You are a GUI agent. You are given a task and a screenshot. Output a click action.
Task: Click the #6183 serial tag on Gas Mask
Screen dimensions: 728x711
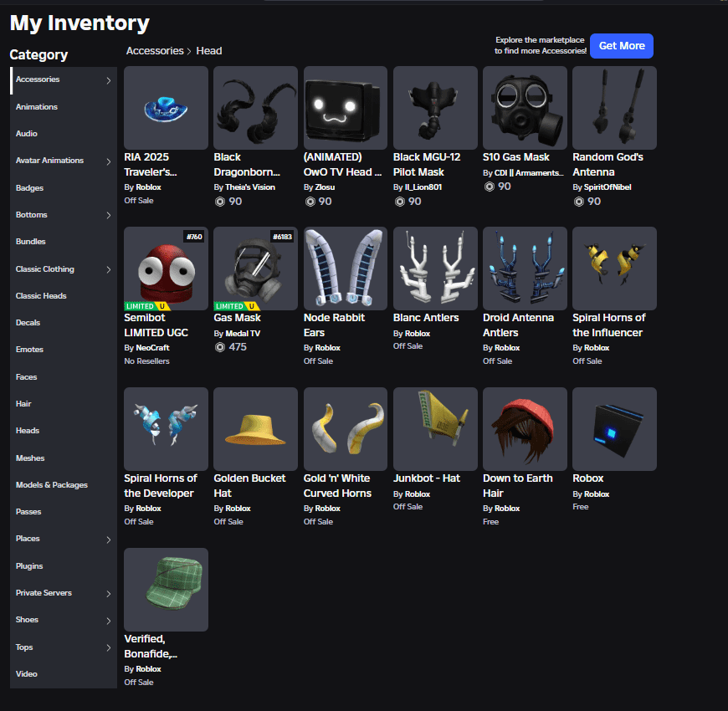point(281,237)
